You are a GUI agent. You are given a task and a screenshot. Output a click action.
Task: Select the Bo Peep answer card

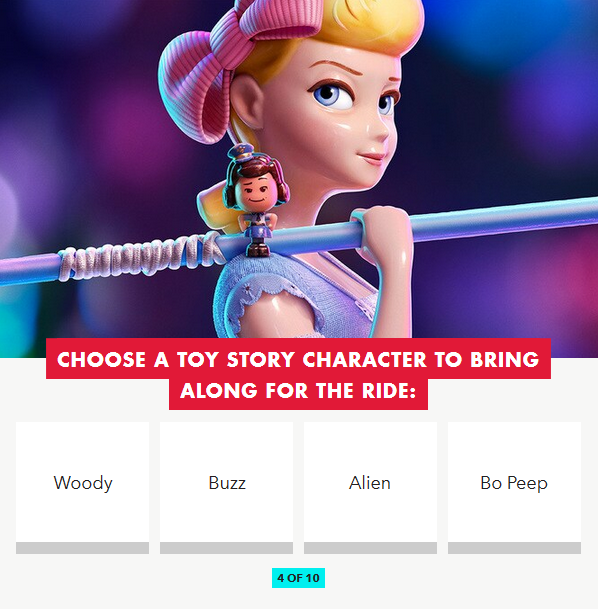pos(515,487)
